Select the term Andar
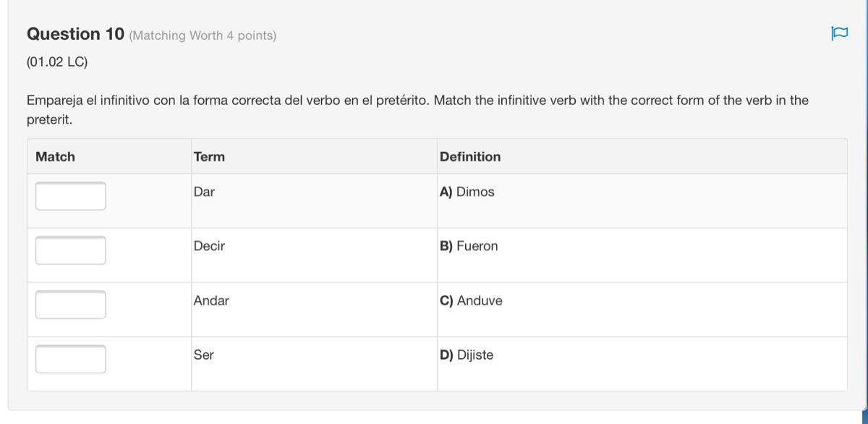The width and height of the screenshot is (868, 424). pos(211,301)
